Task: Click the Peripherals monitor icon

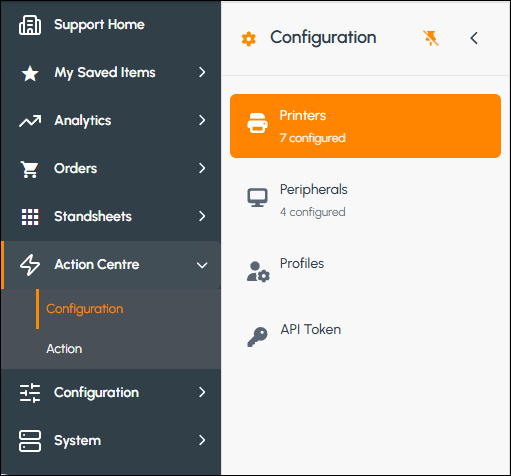Action: 257,197
